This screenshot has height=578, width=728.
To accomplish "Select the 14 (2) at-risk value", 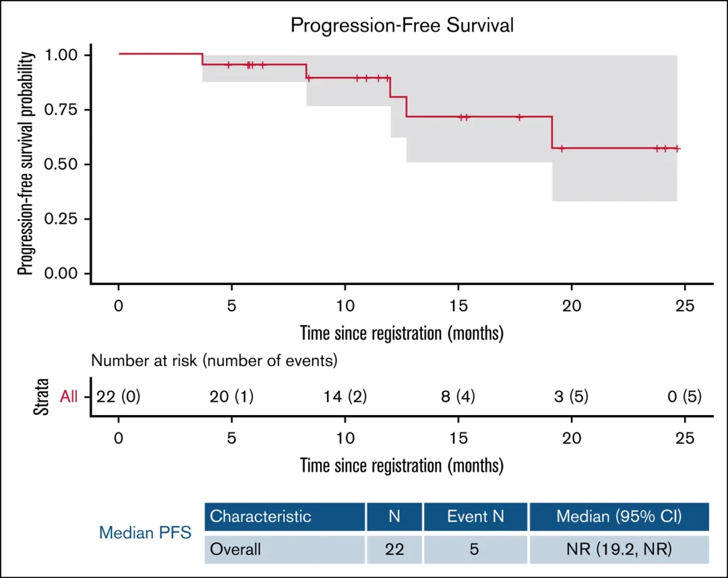I will pos(345,397).
